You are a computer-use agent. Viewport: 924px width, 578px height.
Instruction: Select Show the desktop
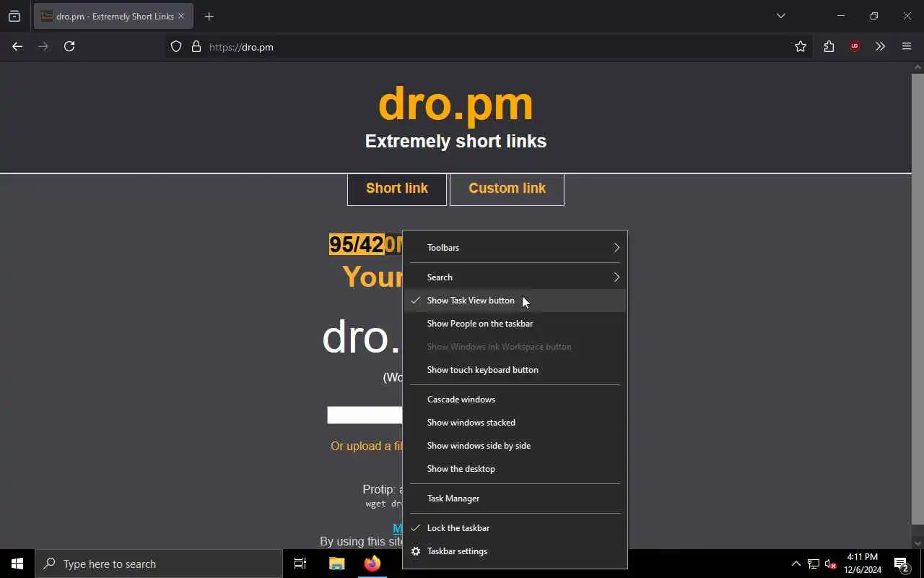(x=515, y=469)
